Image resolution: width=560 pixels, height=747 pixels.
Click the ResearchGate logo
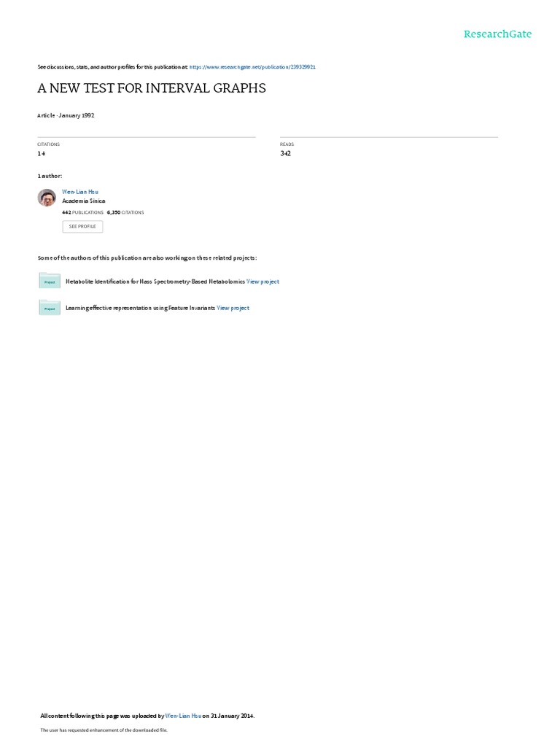(x=497, y=34)
